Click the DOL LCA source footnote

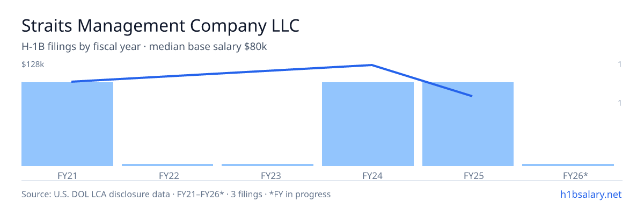(176, 194)
